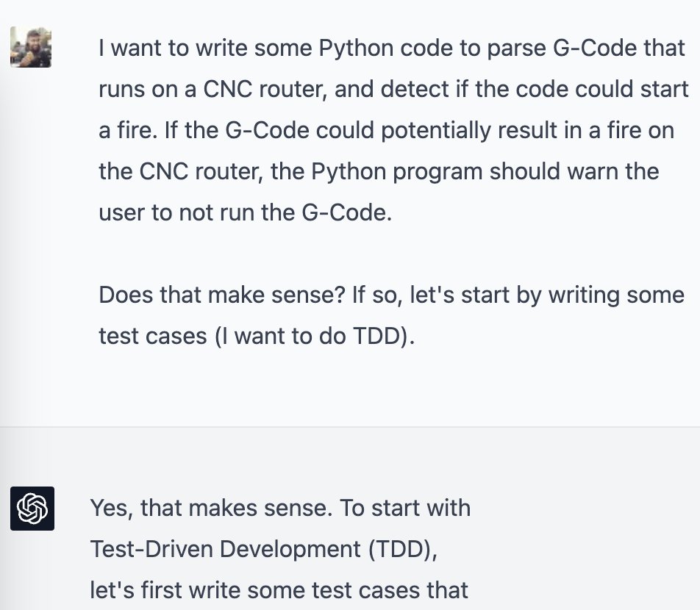Click "Python program" in the fourth line
Screen dimensions: 700x610
397,172
